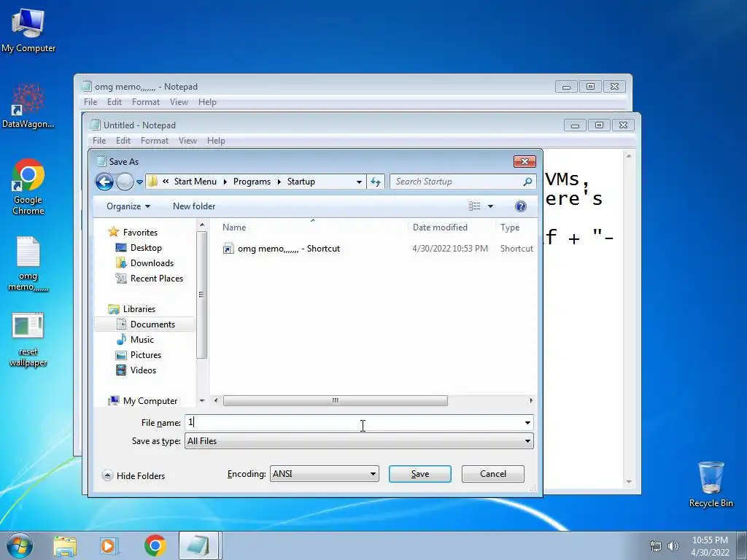Click the shortcut file icon in list
The image size is (747, 560).
(x=228, y=249)
